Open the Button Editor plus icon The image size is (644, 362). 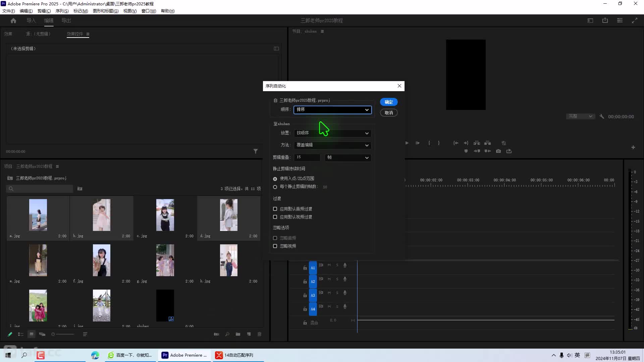click(633, 147)
